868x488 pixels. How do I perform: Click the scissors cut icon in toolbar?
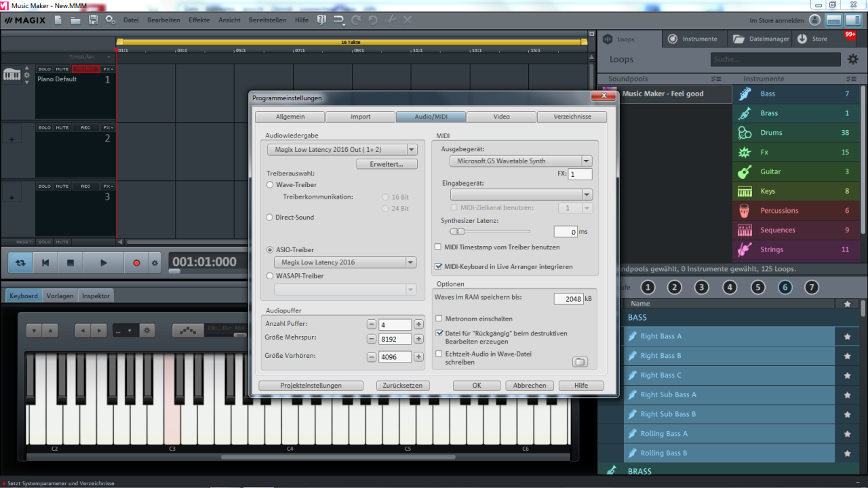tap(390, 20)
